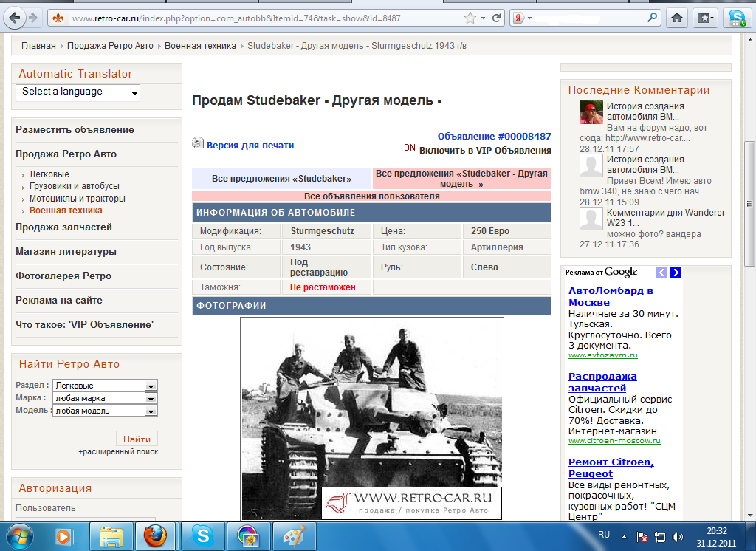
Task: Open the Select a language dropdown
Action: click(78, 92)
